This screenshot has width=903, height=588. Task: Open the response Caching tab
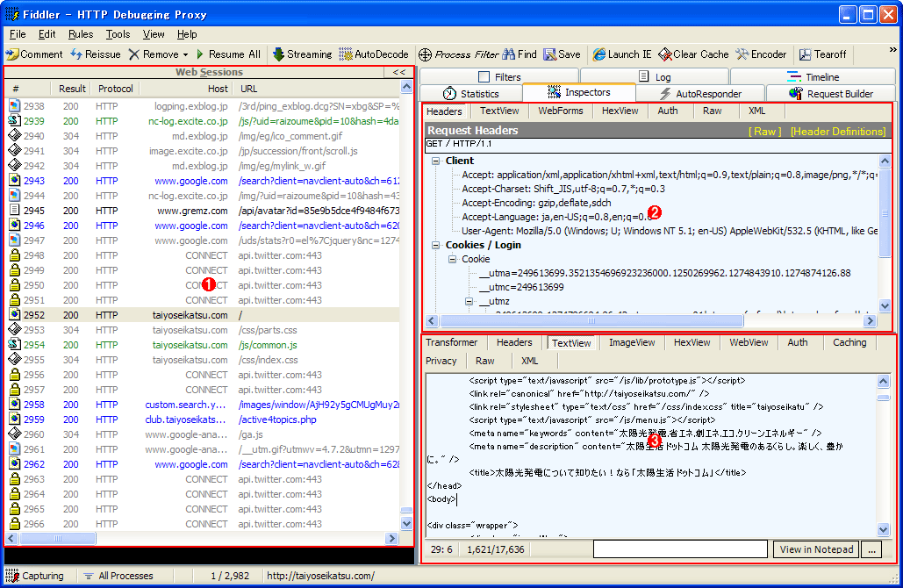tap(849, 342)
